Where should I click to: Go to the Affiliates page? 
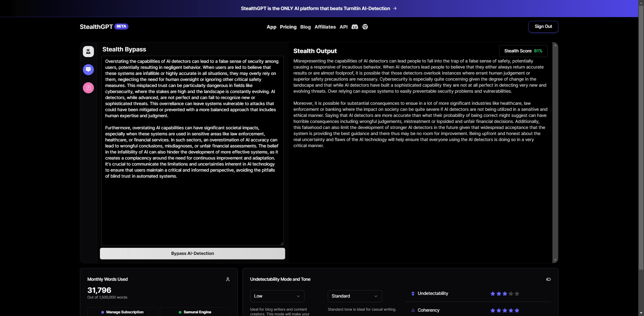pos(325,27)
